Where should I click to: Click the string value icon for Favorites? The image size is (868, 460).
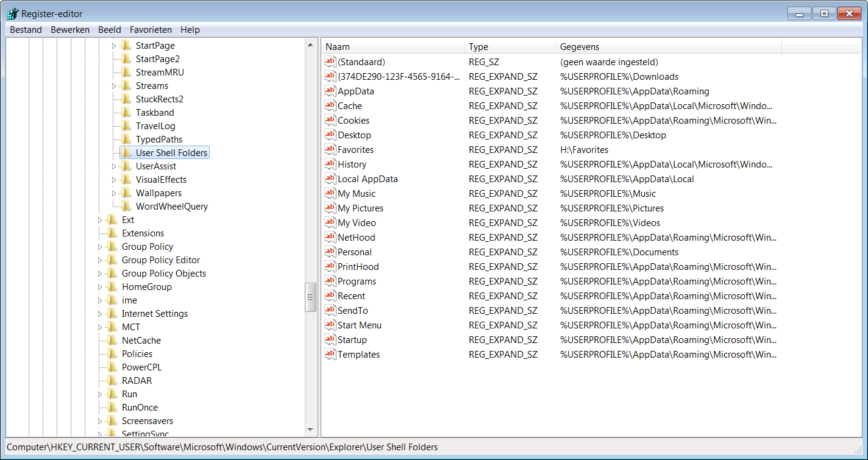[x=330, y=149]
